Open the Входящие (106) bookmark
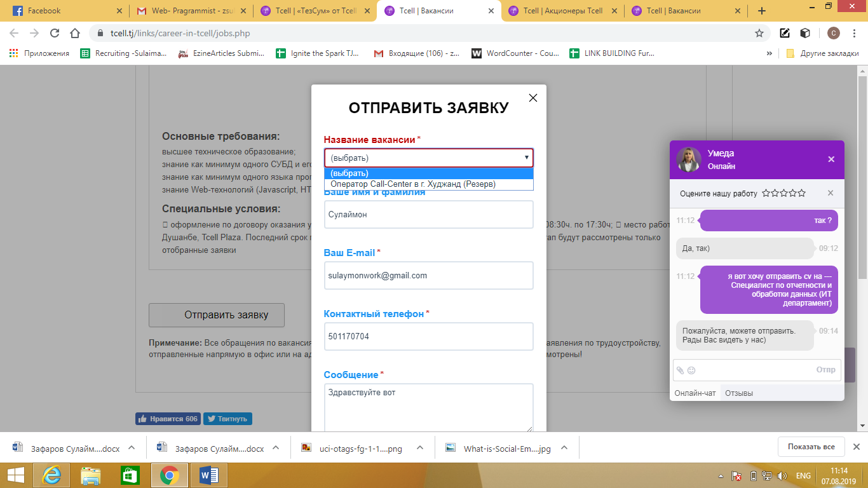This screenshot has width=868, height=488. [416, 53]
